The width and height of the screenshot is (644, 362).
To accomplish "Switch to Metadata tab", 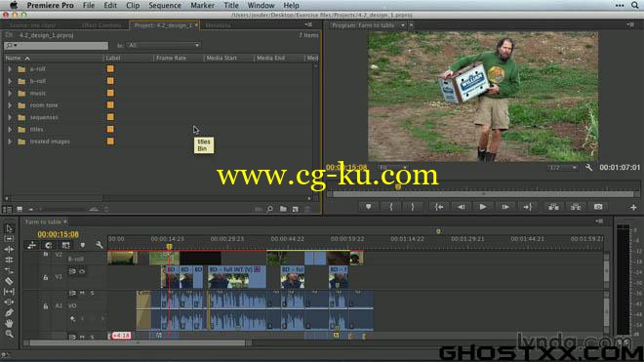I will tap(218, 25).
